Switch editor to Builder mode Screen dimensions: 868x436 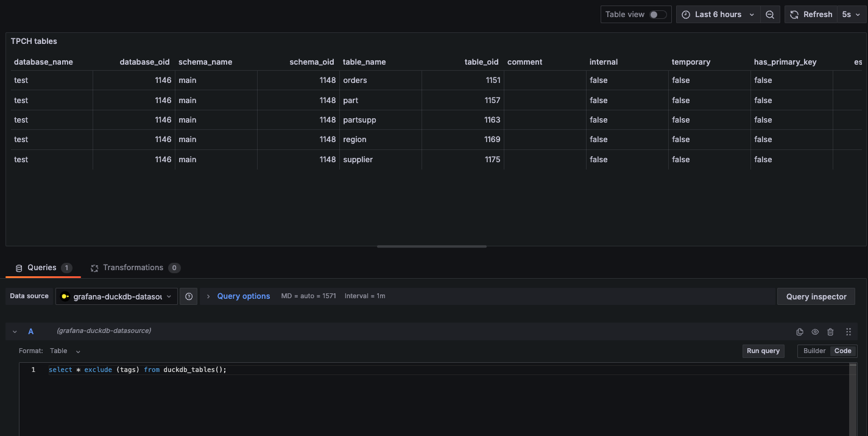[814, 351]
